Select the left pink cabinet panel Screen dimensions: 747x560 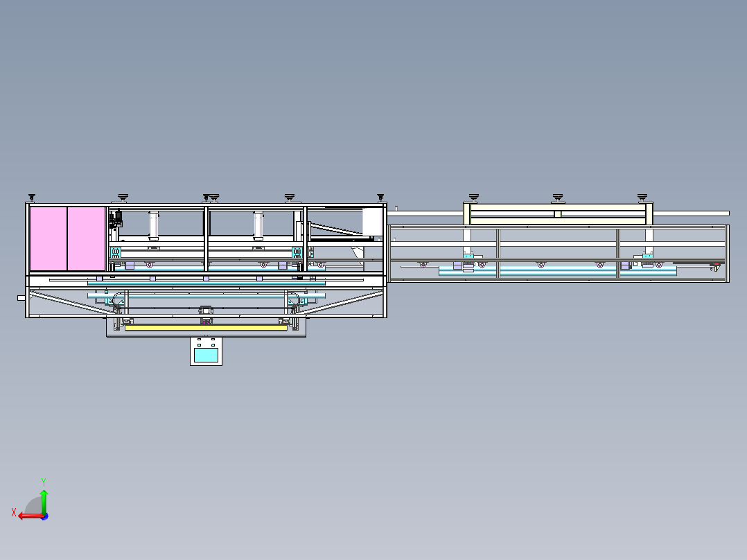pyautogui.click(x=49, y=238)
